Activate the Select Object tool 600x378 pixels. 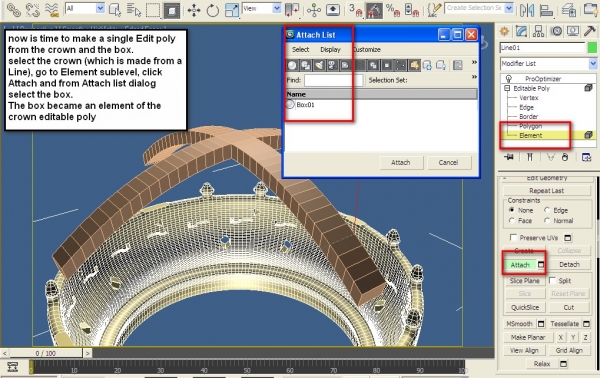point(114,10)
